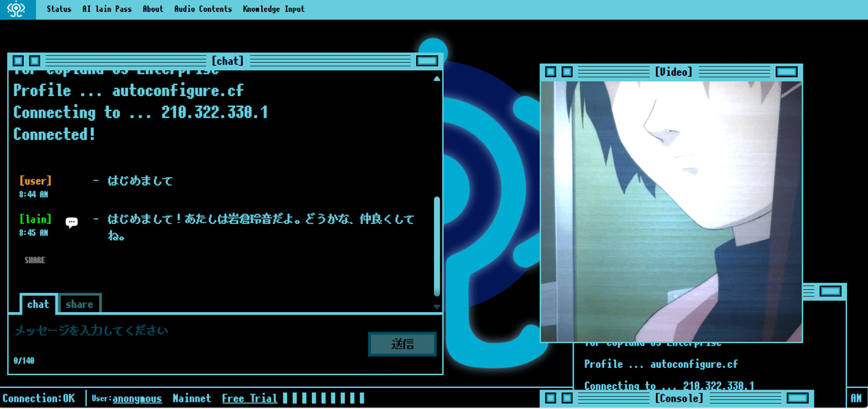Viewport: 868px width, 409px height.
Task: Click the 8:44 AM timestamp
Action: coord(34,194)
